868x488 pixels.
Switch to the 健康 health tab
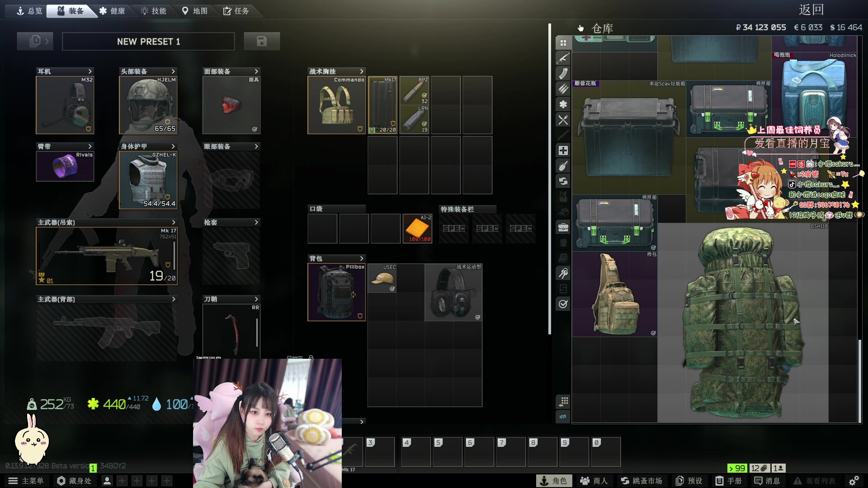tap(112, 11)
